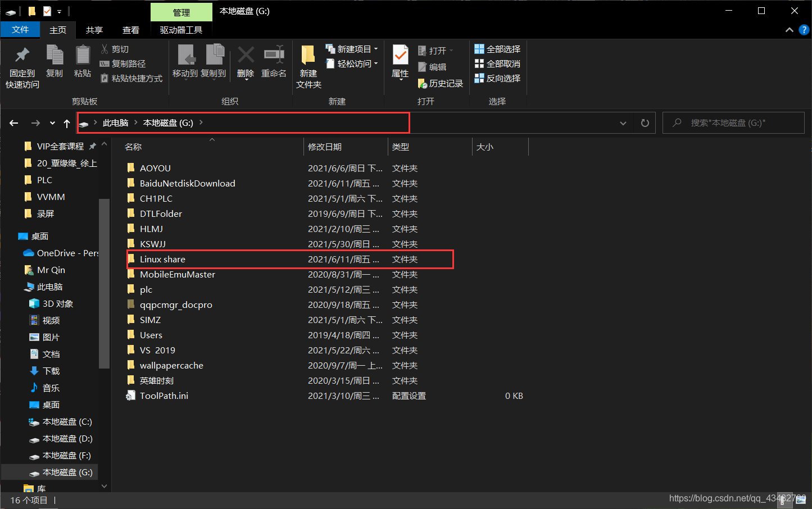Switch to the 查看 (View) tab

click(131, 30)
